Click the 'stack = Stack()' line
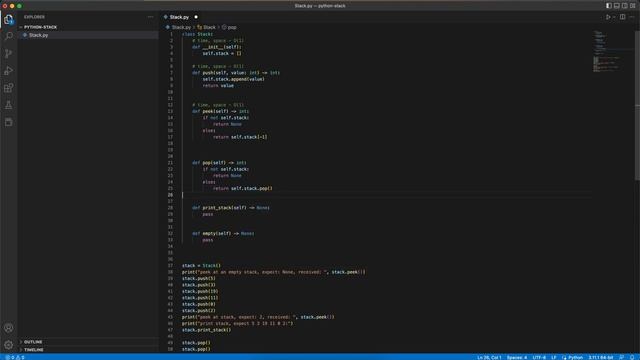This screenshot has width=640, height=360. [201, 266]
